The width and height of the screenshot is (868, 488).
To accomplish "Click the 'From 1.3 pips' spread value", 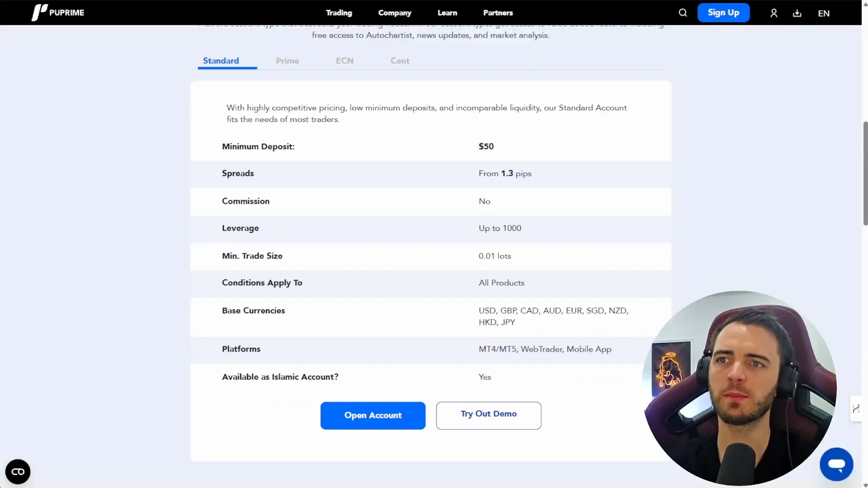I will pos(505,174).
